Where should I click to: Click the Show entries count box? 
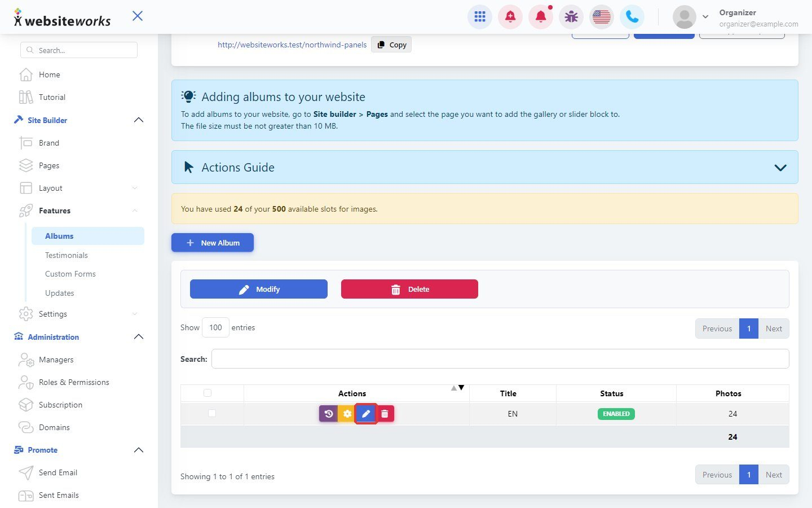(215, 327)
